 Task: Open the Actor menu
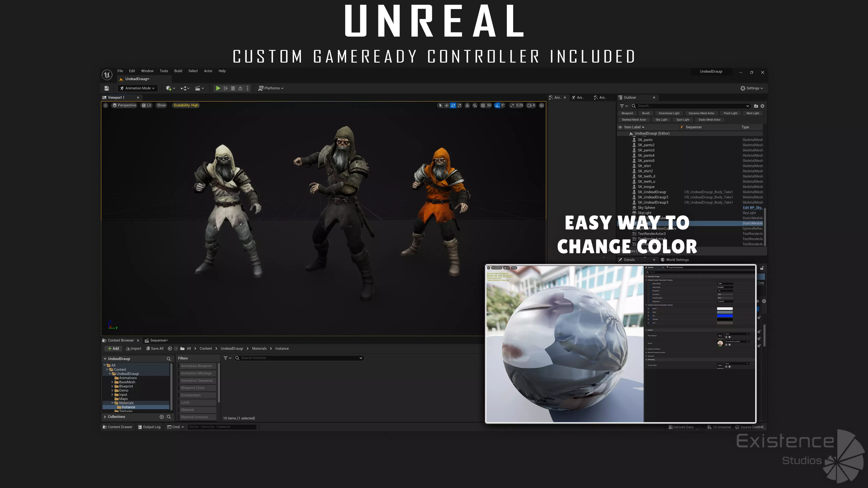[x=208, y=71]
